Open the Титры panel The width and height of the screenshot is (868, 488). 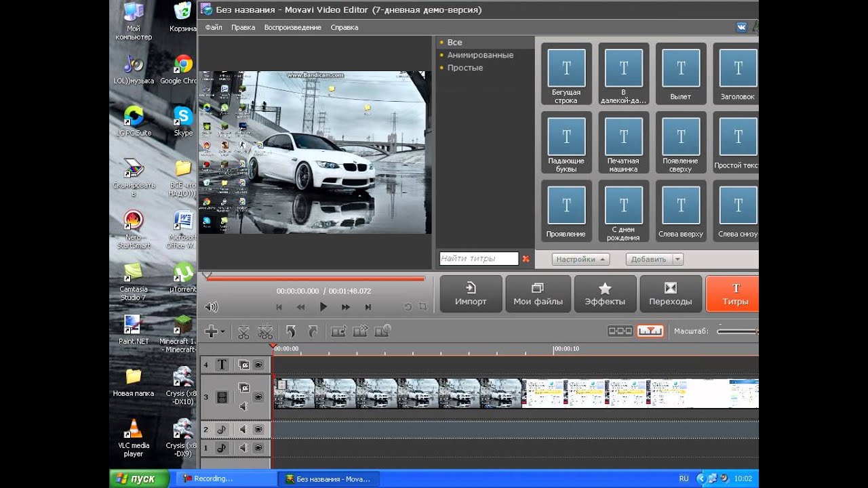(x=732, y=294)
